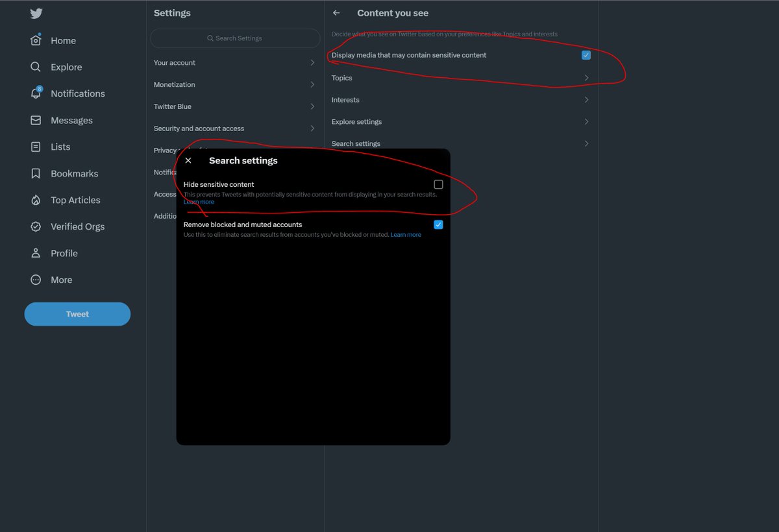
Task: Expand the Monetization chevron
Action: tap(312, 84)
